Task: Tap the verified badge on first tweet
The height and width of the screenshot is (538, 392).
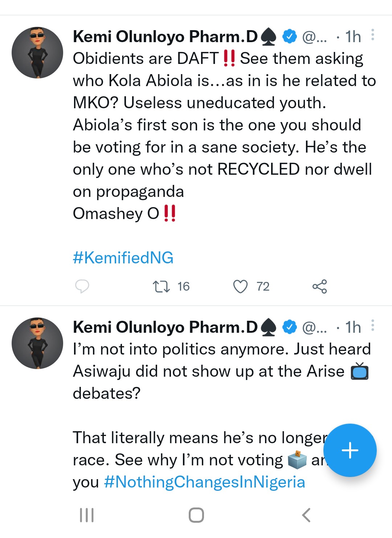Action: 290,36
